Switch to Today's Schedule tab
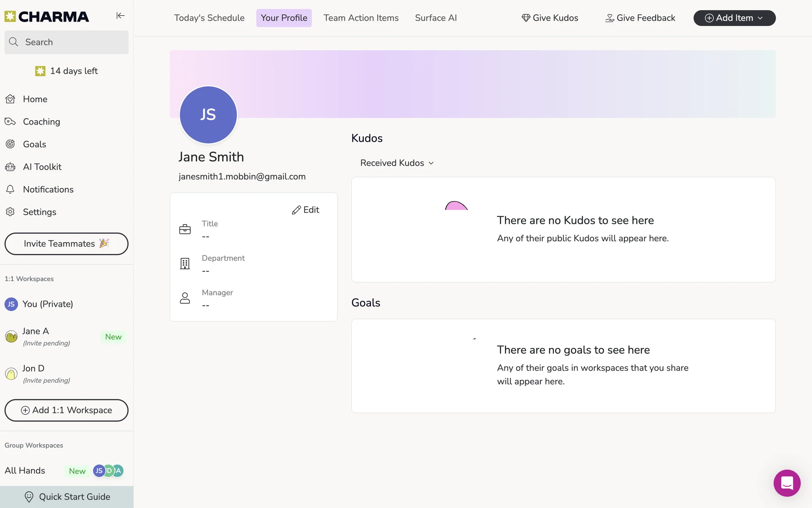The width and height of the screenshot is (812, 508). coord(209,18)
